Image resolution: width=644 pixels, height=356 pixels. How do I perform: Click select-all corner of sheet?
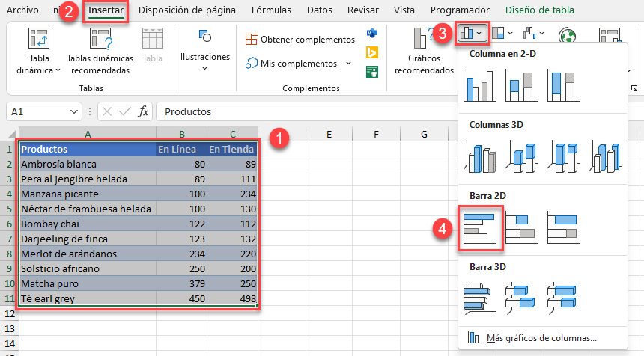[11, 134]
